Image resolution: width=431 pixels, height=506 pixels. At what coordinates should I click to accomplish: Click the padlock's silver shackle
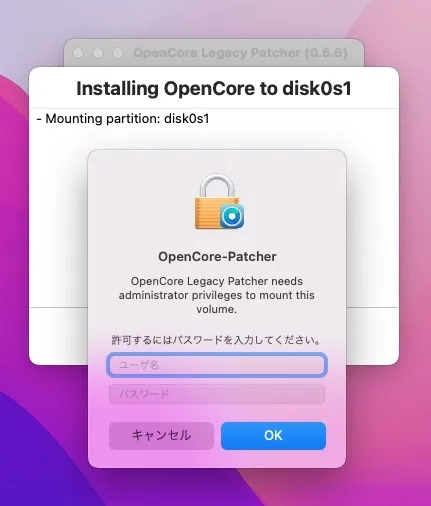[x=217, y=186]
